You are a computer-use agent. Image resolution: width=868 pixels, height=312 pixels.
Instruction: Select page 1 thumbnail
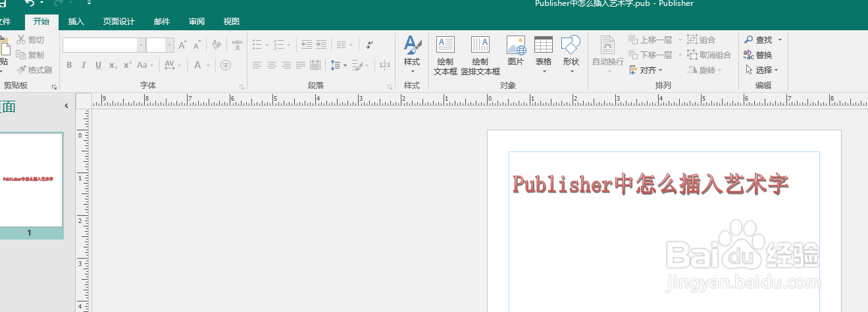point(30,180)
